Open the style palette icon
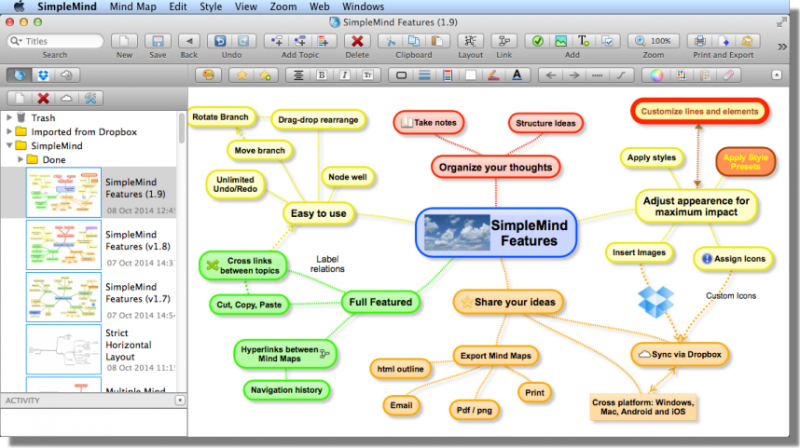The image size is (800, 448). pyautogui.click(x=208, y=75)
